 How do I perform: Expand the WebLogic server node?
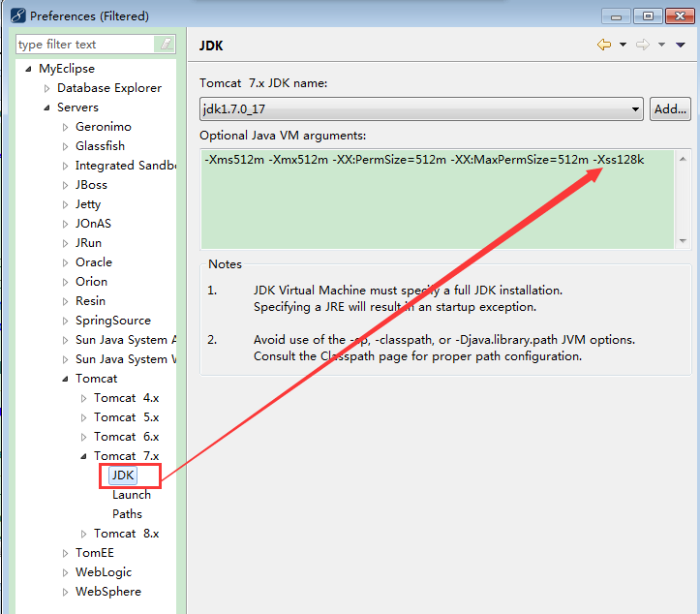tap(65, 572)
